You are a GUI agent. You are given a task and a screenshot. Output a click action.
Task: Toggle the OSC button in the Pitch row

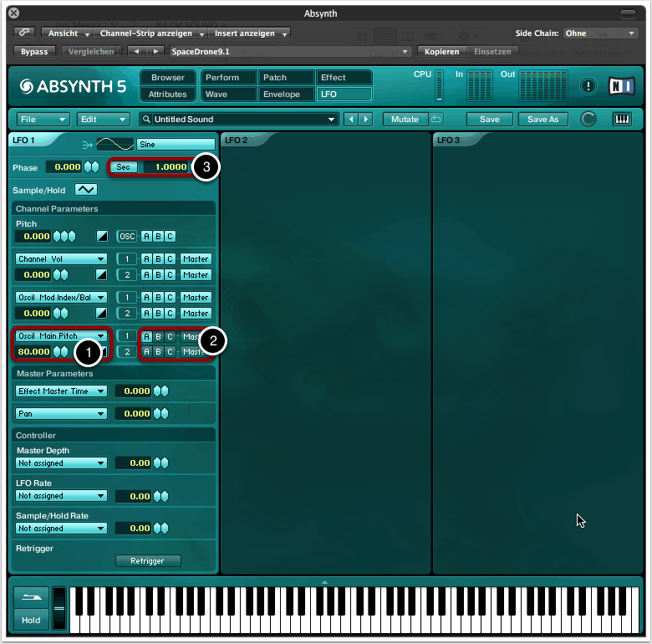point(126,236)
